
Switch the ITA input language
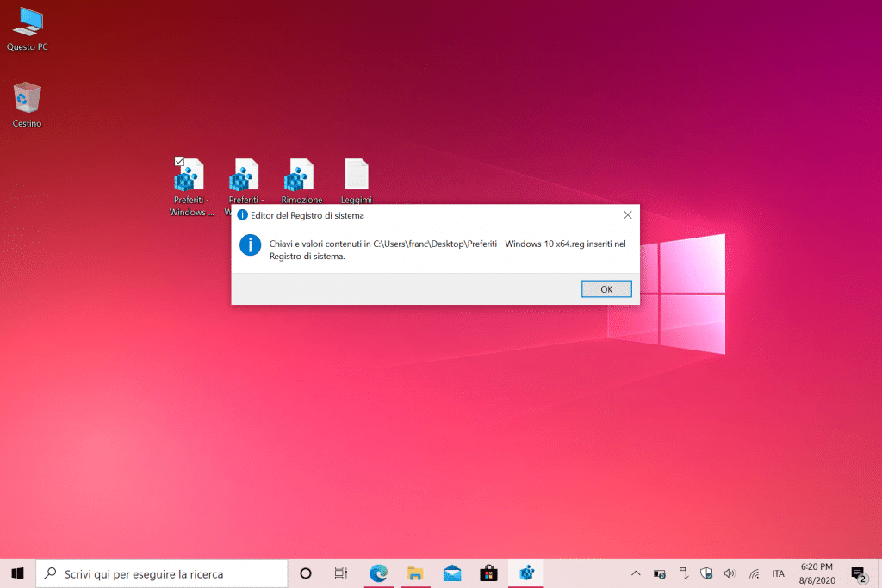[778, 573]
